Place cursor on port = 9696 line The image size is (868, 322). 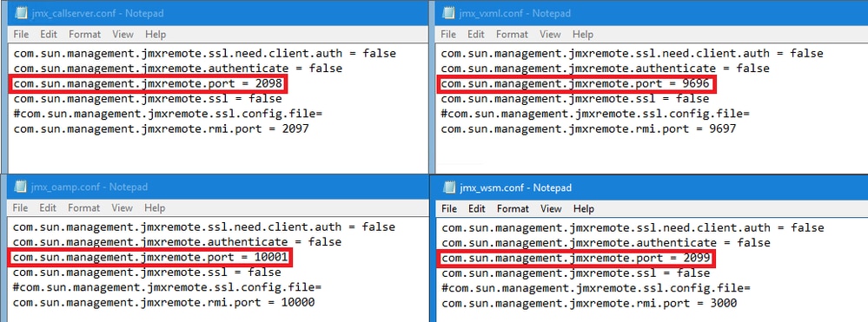click(x=576, y=84)
